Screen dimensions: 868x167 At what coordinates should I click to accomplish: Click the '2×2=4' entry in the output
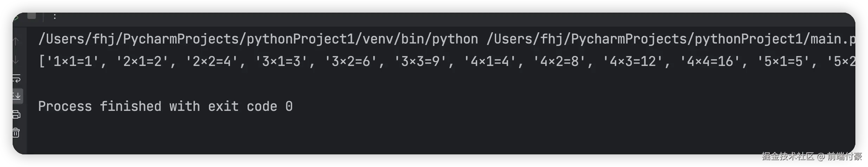[x=212, y=61]
